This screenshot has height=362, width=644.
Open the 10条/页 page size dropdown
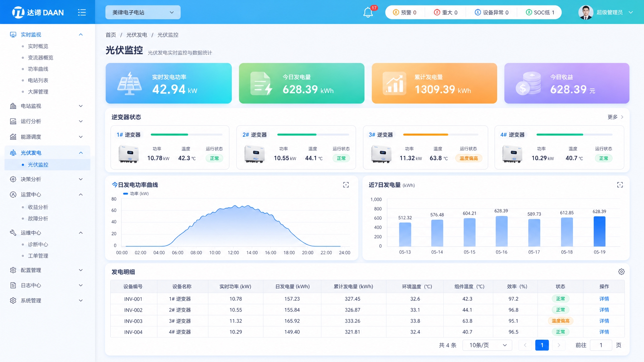pyautogui.click(x=487, y=345)
